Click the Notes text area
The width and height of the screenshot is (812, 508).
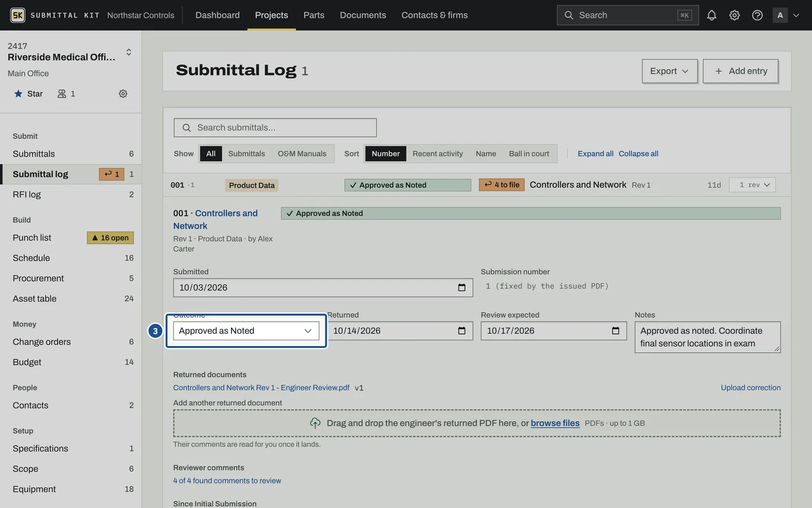click(x=707, y=337)
